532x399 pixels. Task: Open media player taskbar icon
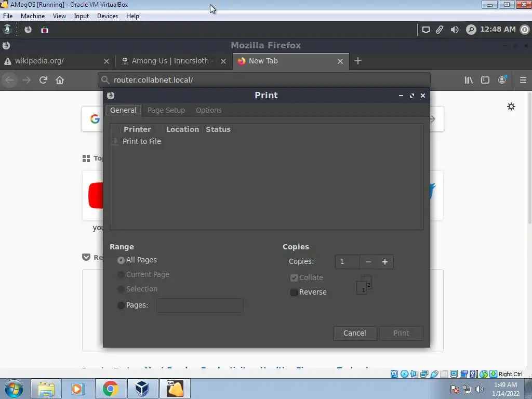tap(77, 389)
